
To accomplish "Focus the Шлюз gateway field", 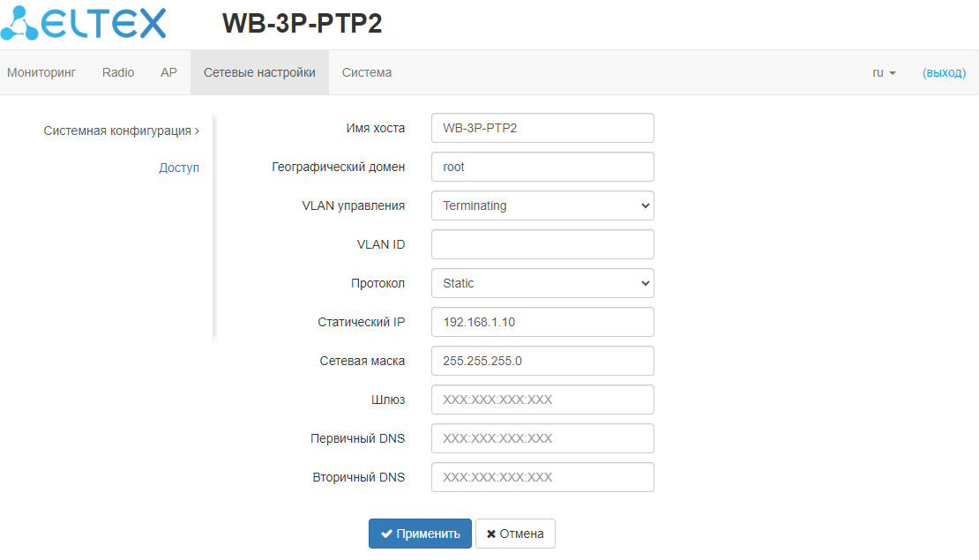I will (542, 399).
